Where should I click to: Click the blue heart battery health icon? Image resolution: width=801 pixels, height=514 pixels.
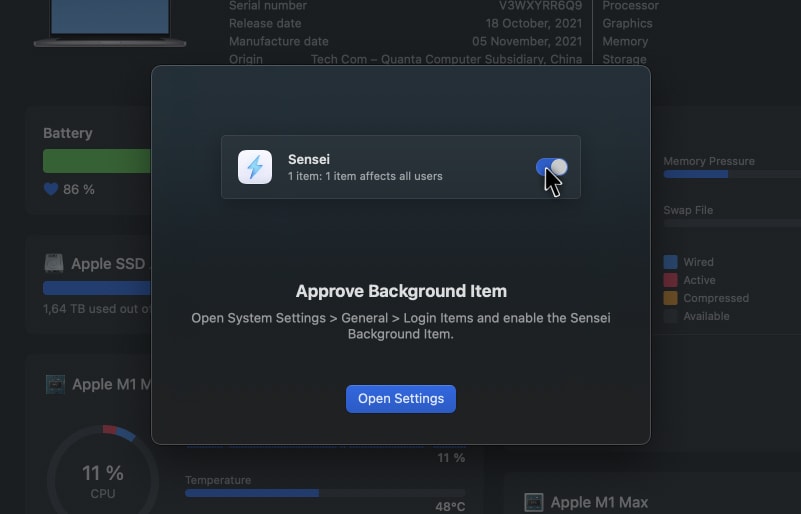tap(51, 189)
